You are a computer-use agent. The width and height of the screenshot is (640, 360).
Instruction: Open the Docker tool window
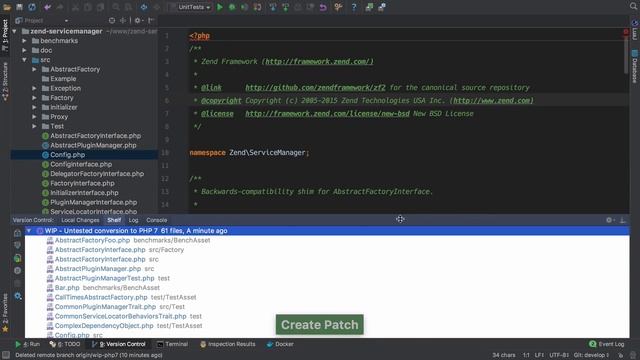[280, 344]
